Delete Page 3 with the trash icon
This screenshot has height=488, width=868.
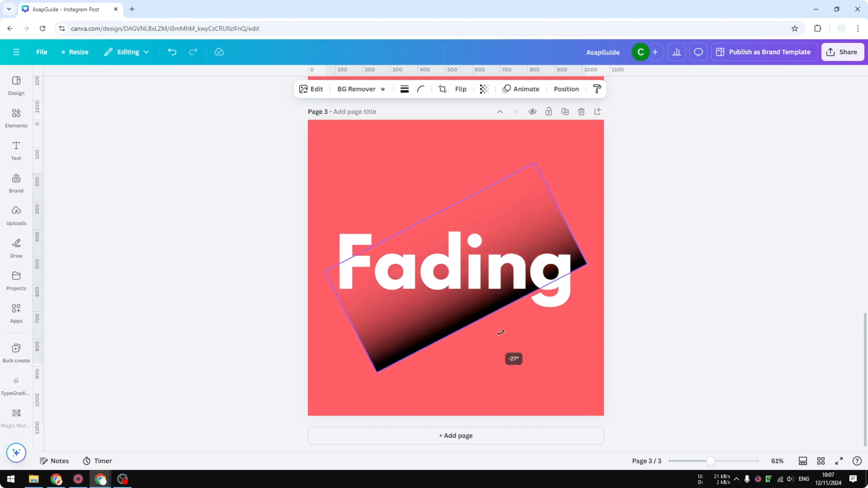click(x=581, y=112)
